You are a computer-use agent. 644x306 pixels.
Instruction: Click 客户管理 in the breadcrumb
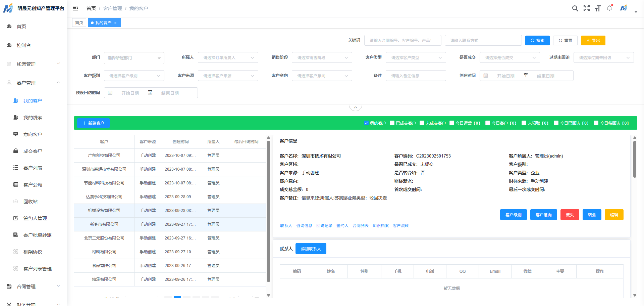coord(112,8)
